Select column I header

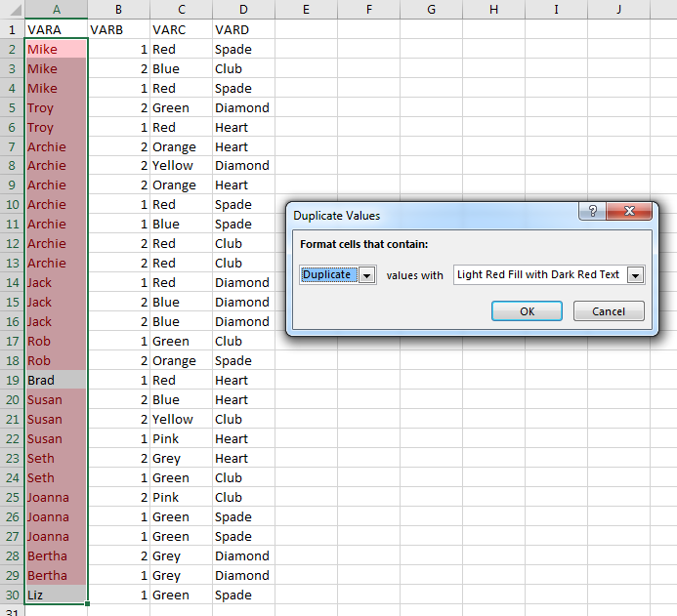[556, 9]
